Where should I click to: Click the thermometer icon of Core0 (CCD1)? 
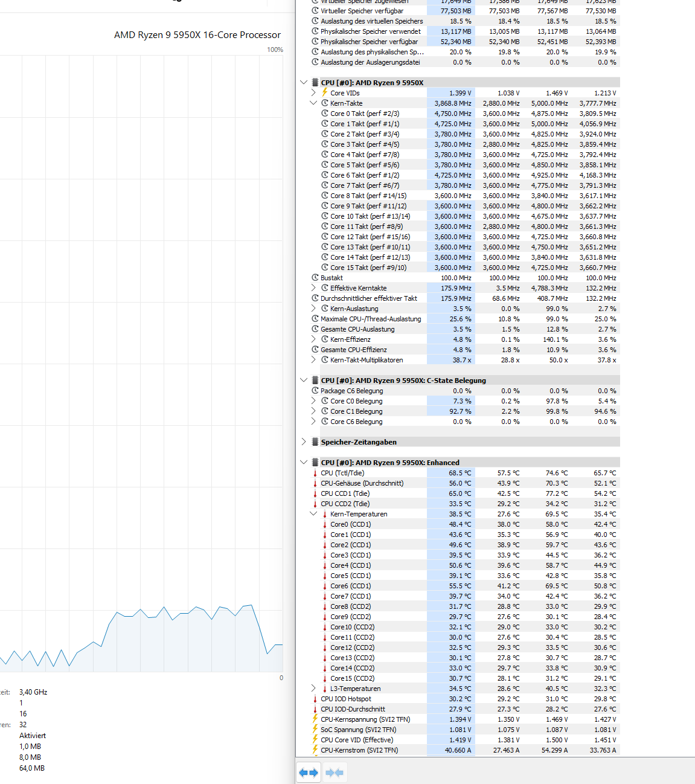pyautogui.click(x=325, y=524)
